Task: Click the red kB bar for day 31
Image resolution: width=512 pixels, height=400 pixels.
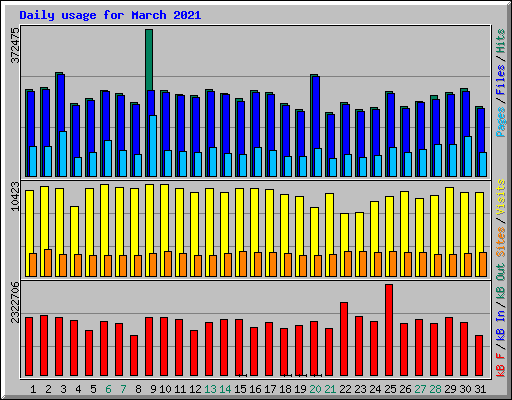Action: [x=479, y=356]
